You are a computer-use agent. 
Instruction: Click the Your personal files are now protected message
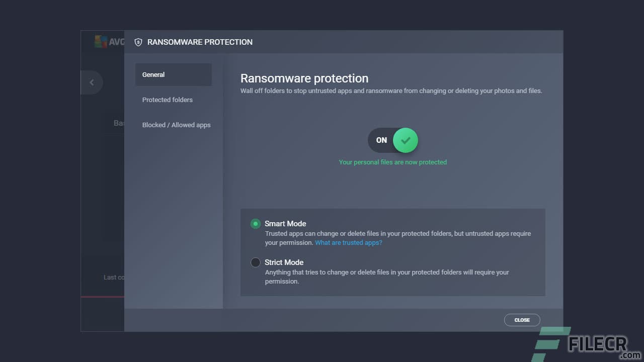point(393,162)
